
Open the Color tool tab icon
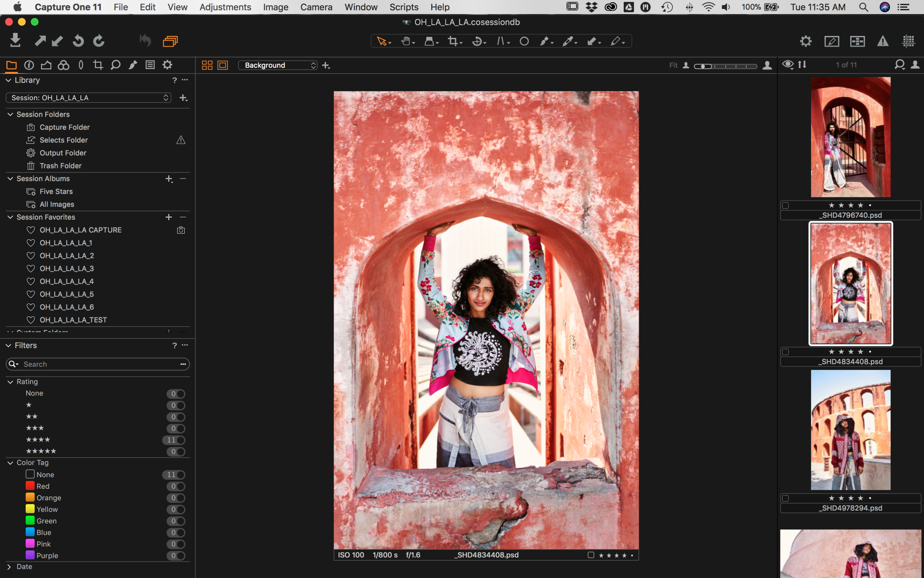(x=64, y=65)
